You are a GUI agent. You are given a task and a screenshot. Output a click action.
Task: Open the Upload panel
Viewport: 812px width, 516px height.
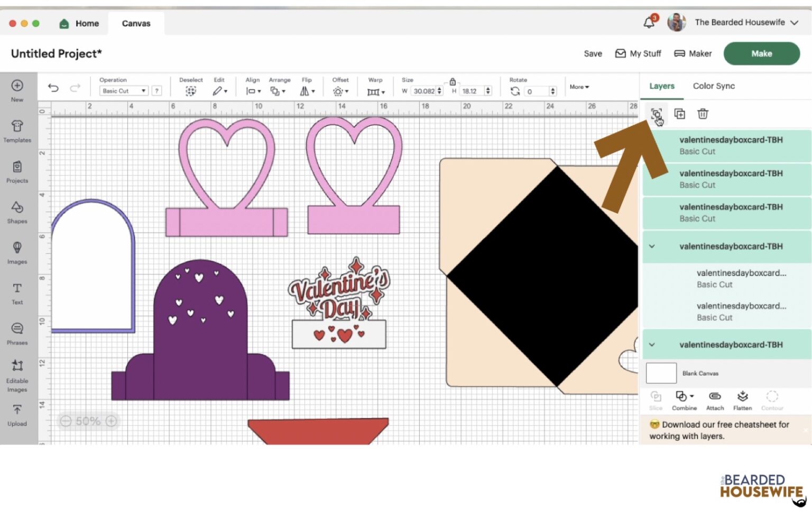point(17,415)
